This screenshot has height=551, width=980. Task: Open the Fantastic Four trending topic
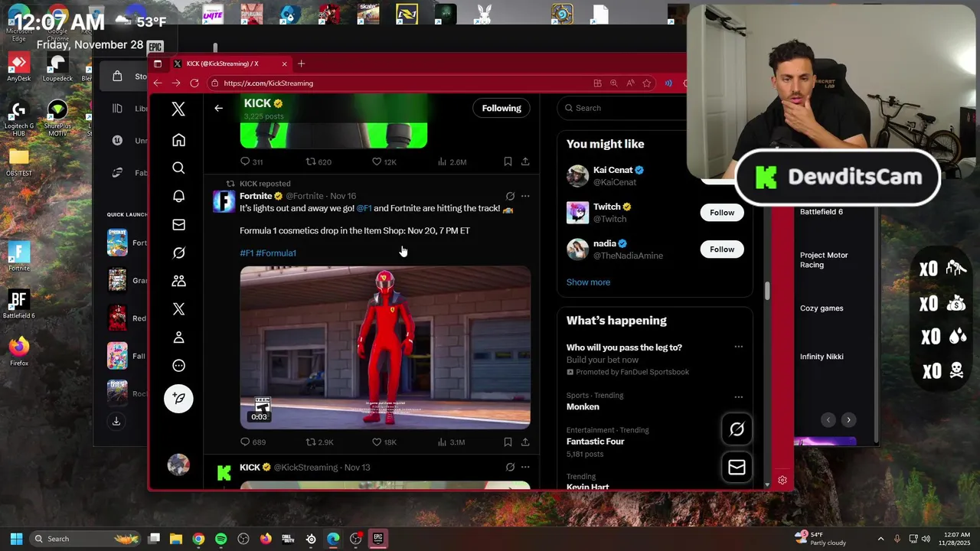(x=596, y=442)
